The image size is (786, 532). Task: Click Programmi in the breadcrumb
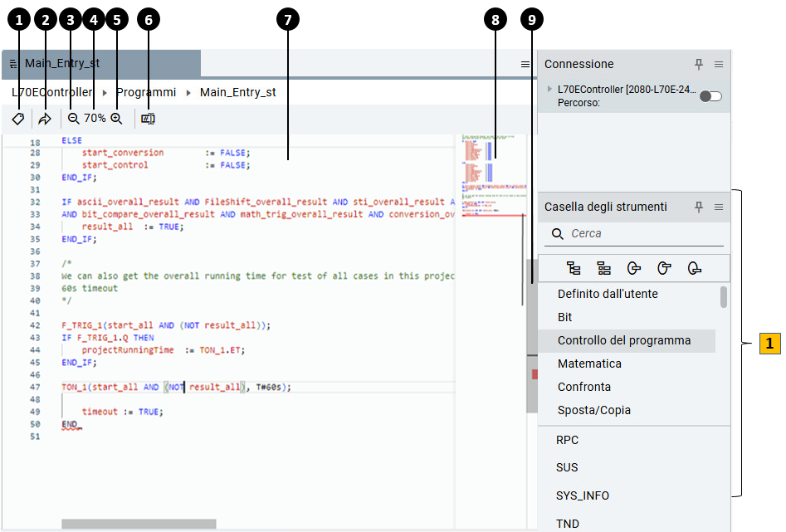(x=146, y=92)
